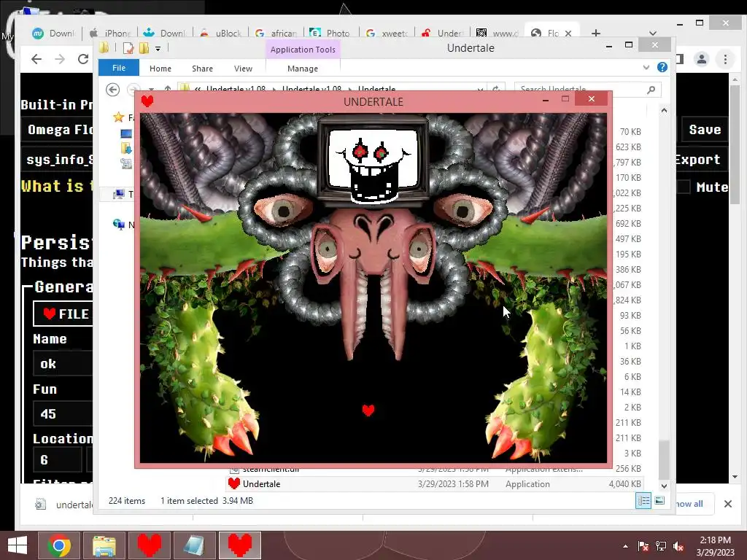Switch to the iPhone Chrome tab

(111, 33)
